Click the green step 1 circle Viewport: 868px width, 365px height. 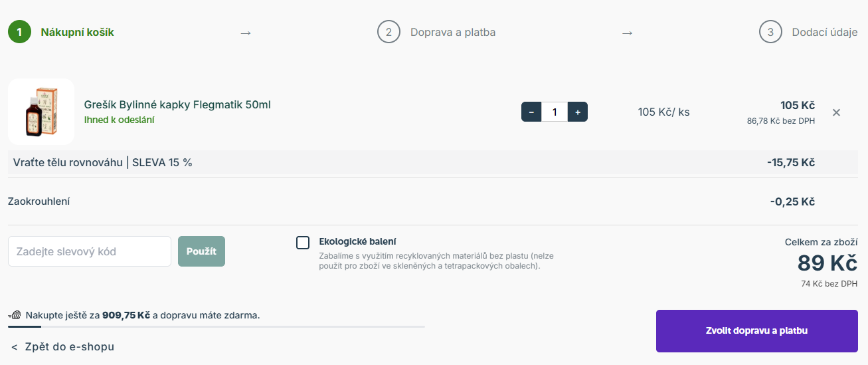point(19,32)
